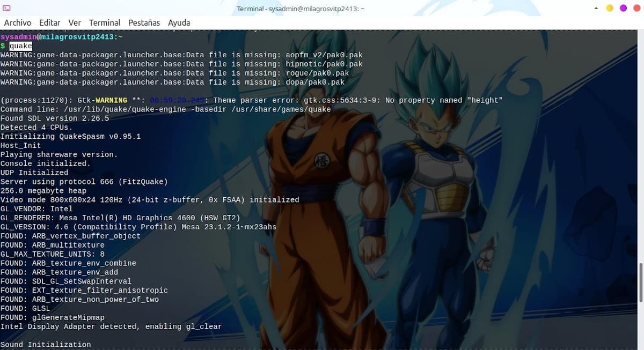Click the Gtk-WARNING theme parser error line
The height and width of the screenshot is (350, 644).
[x=251, y=100]
